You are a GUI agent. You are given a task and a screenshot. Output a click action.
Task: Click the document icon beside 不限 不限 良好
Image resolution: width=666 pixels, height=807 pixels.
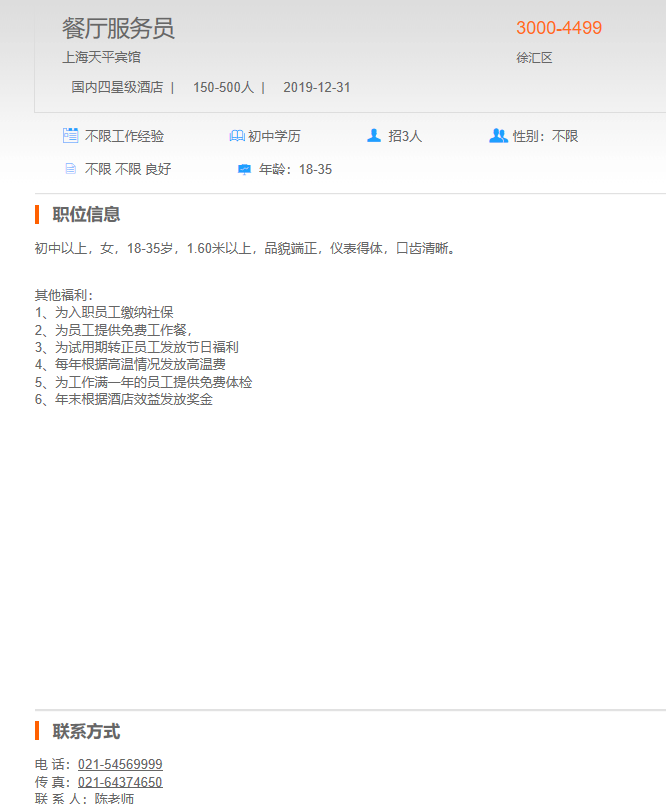(70, 169)
